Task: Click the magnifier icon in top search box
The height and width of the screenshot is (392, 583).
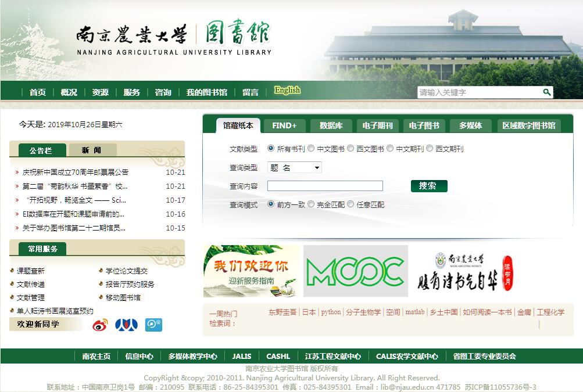Action: click(546, 92)
